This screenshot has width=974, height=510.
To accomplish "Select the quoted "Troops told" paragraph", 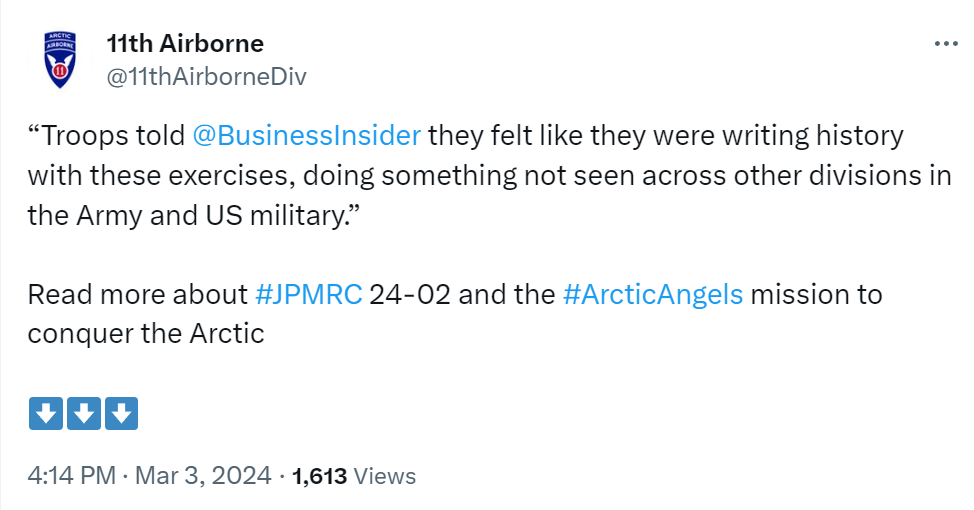I will click(x=489, y=176).
